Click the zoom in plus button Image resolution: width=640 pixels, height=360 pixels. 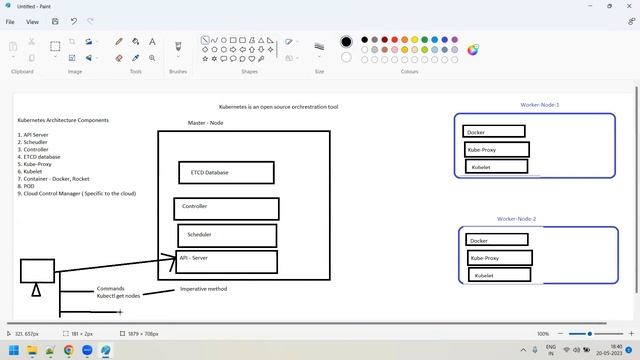[x=631, y=334]
